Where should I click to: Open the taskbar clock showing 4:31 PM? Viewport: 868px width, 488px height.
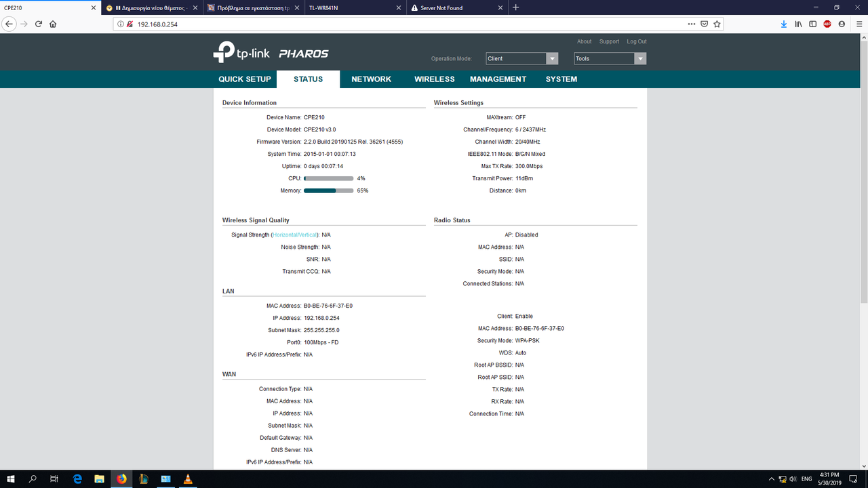(830, 479)
